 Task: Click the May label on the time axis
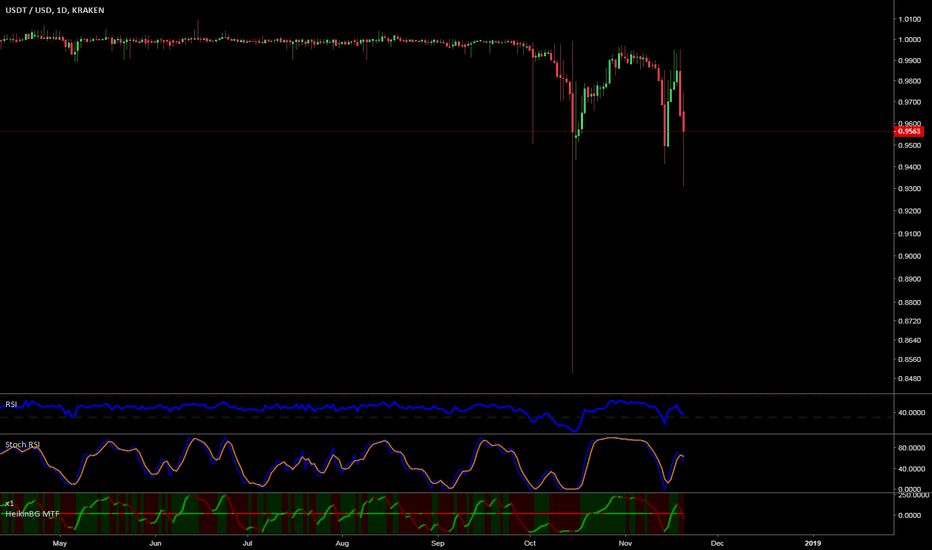point(59,543)
